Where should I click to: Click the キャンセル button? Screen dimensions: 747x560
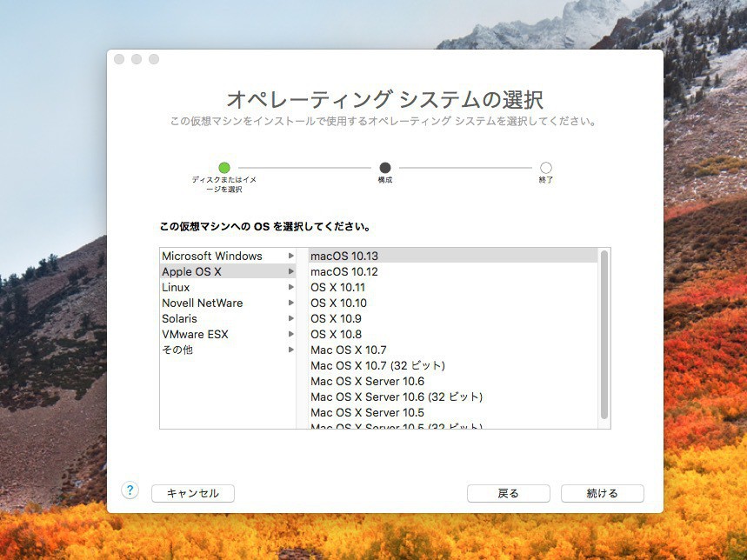(193, 493)
